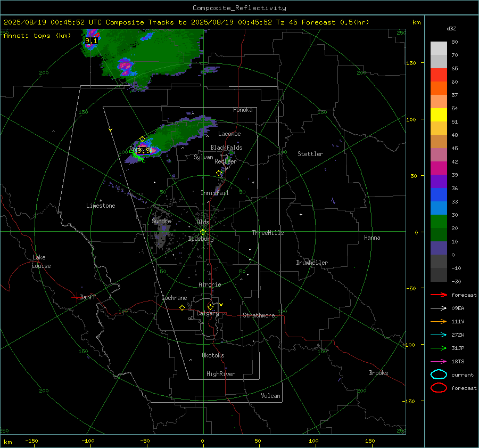The image size is (479, 448).
Task: Click the red forecast arrow in legend
Action: [439, 295]
